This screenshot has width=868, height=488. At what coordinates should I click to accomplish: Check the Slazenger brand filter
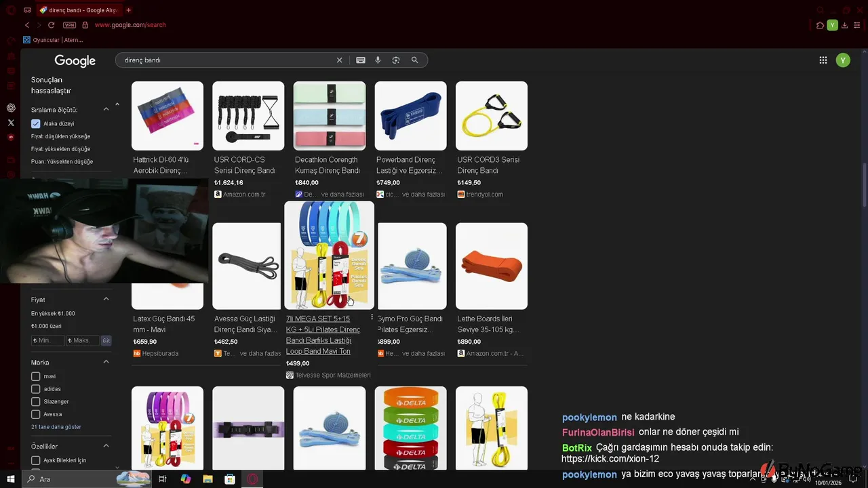click(x=36, y=401)
